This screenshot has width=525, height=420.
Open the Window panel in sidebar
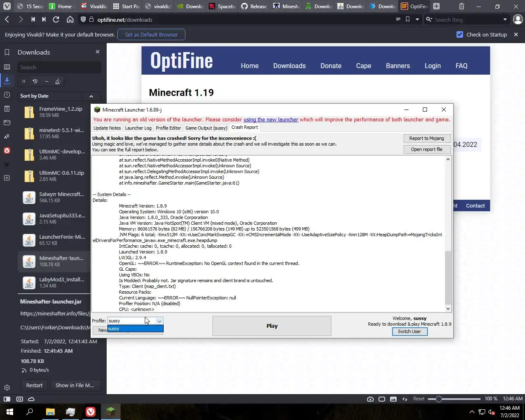coord(7,123)
